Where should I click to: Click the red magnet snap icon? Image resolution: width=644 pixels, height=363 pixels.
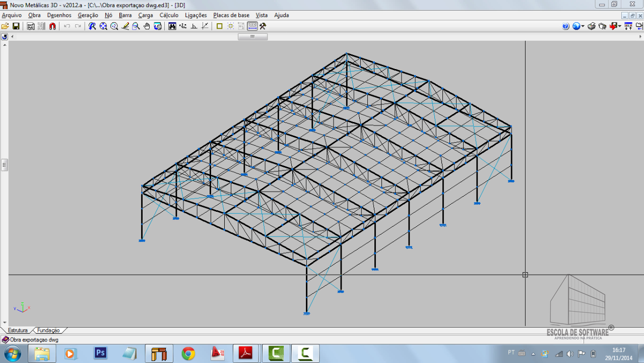[x=52, y=26]
